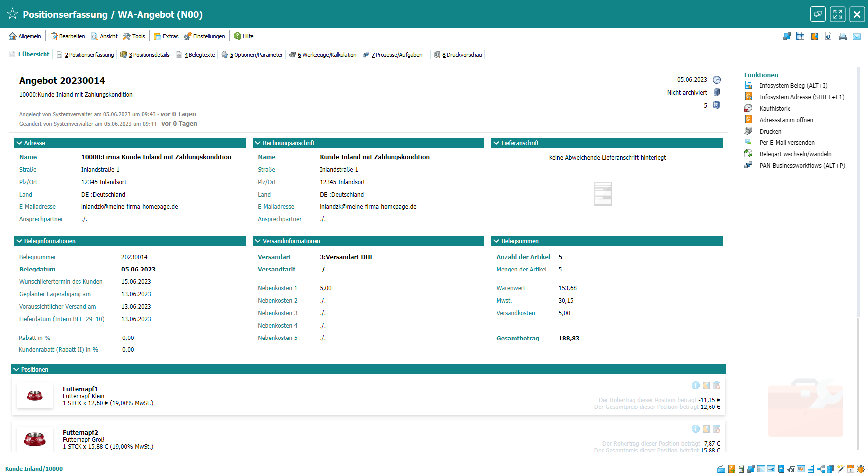Click the archive status icon beside Nicht archiviert
Screen dimensions: 868x475
(717, 92)
